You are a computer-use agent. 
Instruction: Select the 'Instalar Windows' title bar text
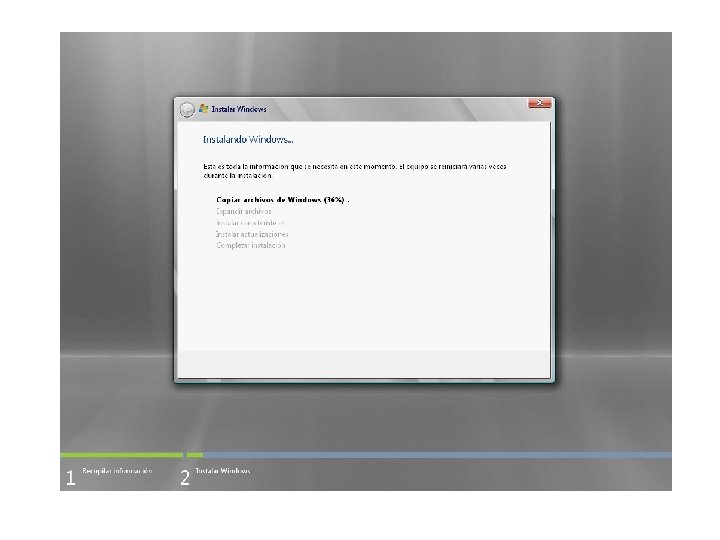coord(239,109)
